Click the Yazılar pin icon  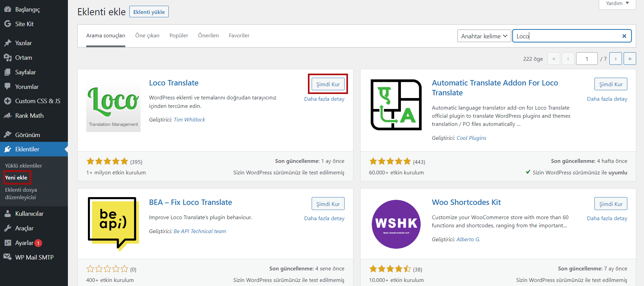pyautogui.click(x=7, y=43)
